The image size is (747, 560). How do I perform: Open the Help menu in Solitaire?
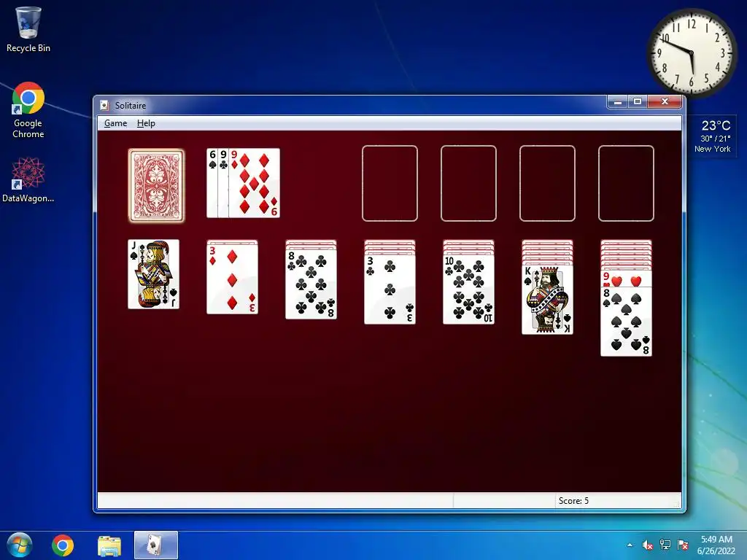coord(146,123)
